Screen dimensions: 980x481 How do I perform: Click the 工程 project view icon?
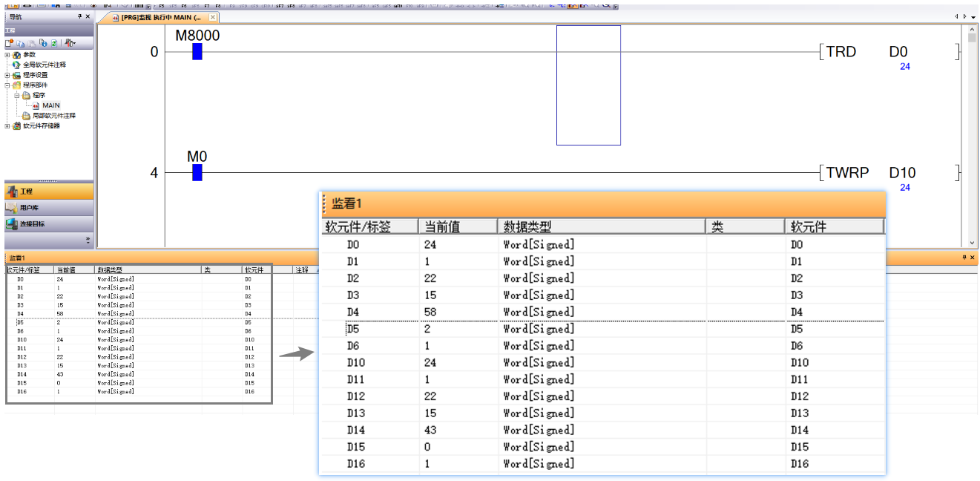coord(12,192)
